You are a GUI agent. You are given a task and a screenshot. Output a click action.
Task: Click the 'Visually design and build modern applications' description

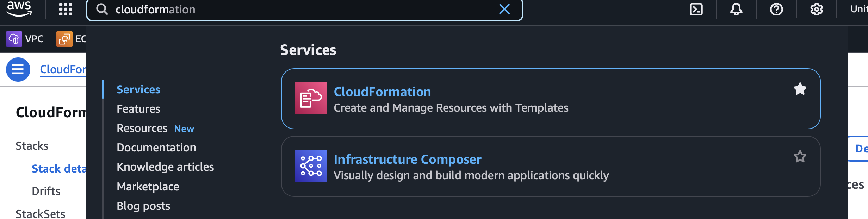(x=471, y=175)
